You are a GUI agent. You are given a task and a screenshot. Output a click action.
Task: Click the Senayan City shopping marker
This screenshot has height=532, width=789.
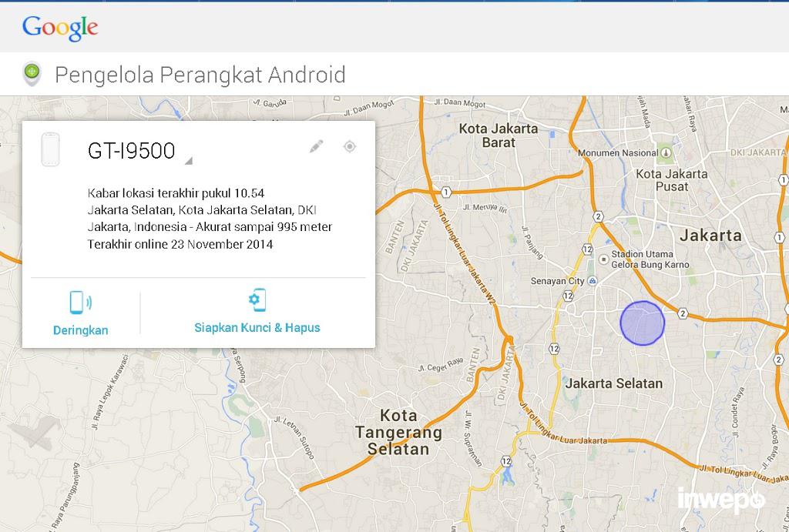[593, 281]
